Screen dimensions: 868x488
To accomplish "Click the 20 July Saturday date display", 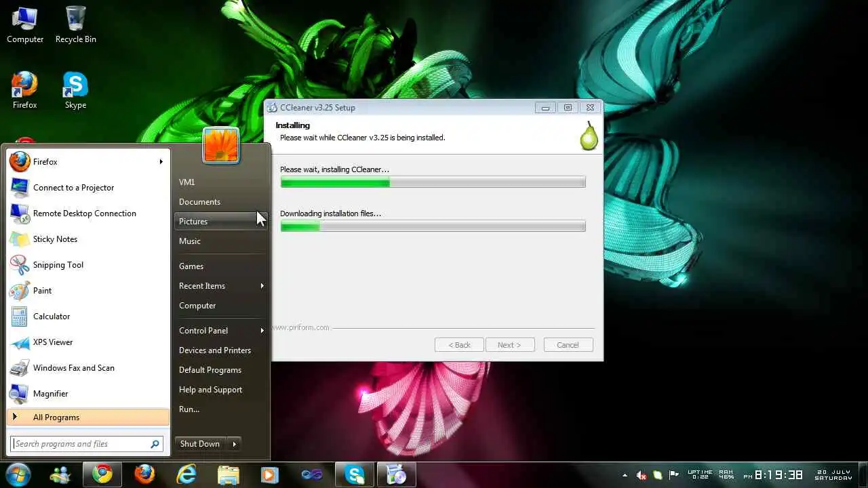I will (833, 475).
